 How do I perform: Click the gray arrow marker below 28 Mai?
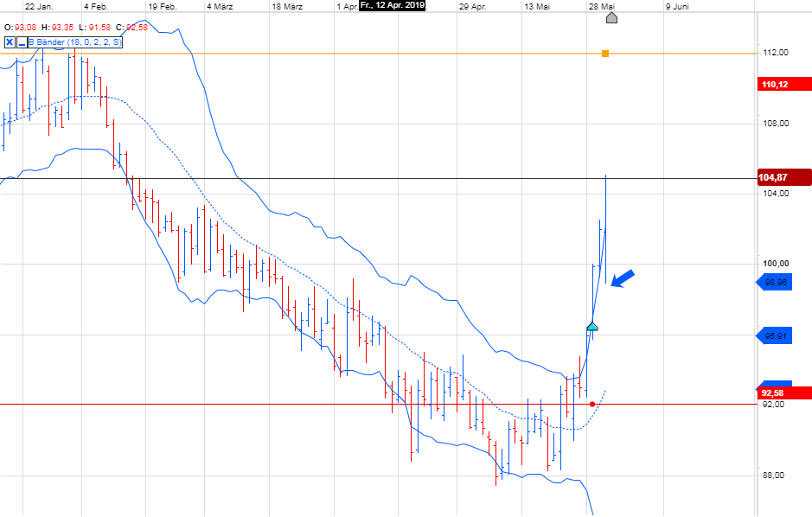(612, 17)
